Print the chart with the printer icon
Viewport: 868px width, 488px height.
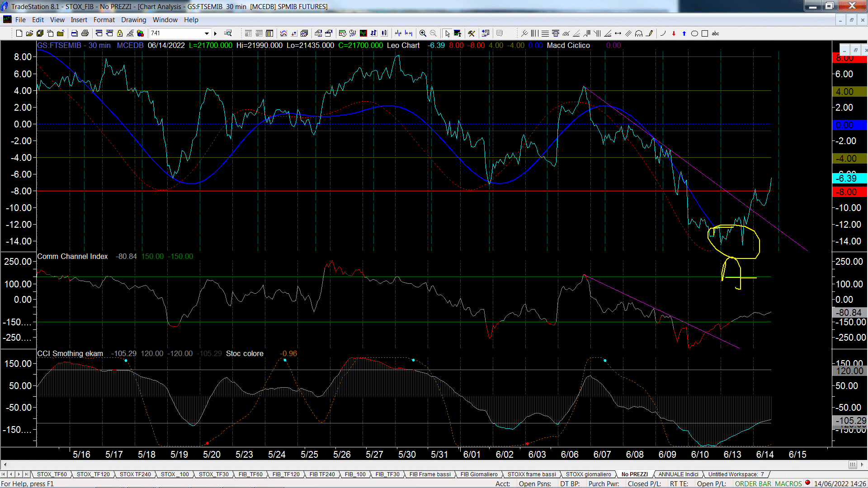pos(85,33)
